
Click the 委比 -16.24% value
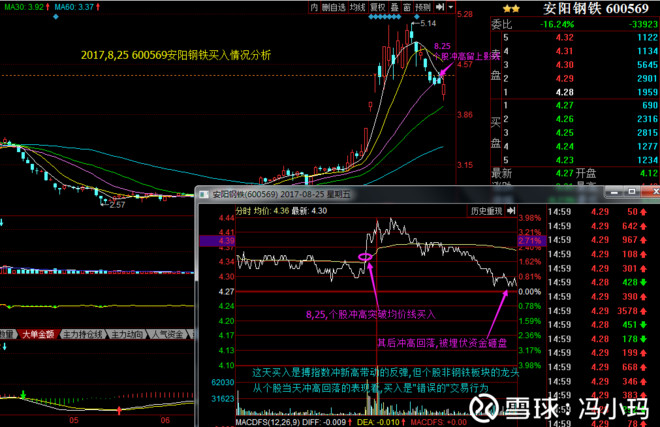tap(557, 24)
